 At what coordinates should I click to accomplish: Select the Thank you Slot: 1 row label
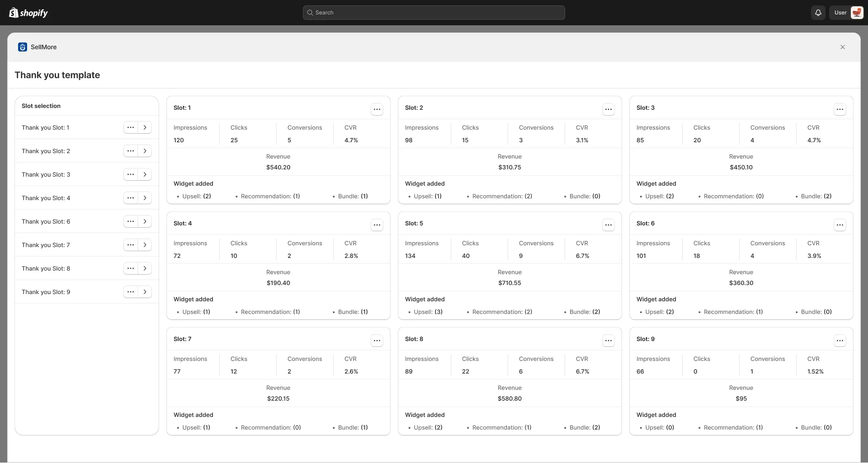point(46,127)
